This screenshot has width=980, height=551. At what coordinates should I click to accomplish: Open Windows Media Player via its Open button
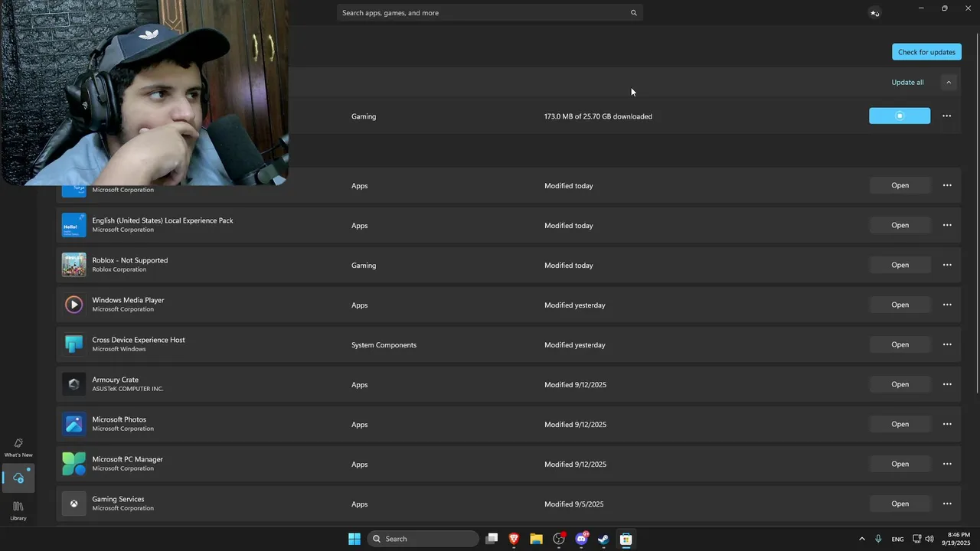click(x=900, y=305)
